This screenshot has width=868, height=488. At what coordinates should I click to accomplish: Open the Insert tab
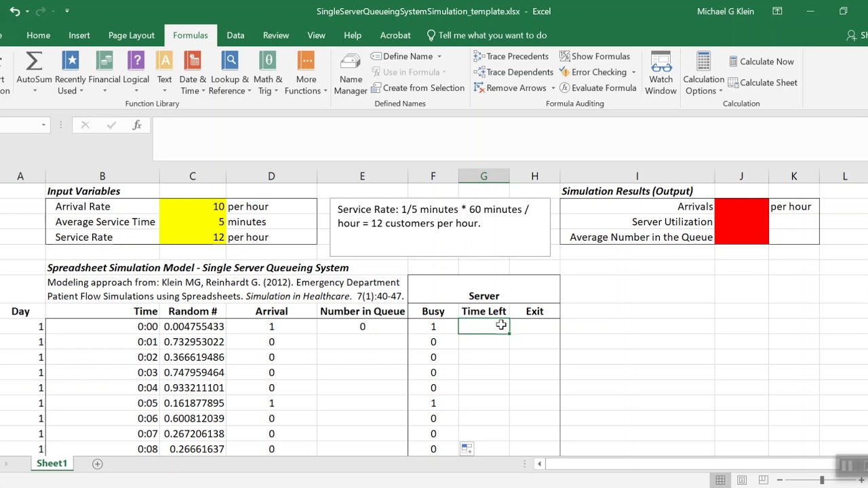pos(79,35)
